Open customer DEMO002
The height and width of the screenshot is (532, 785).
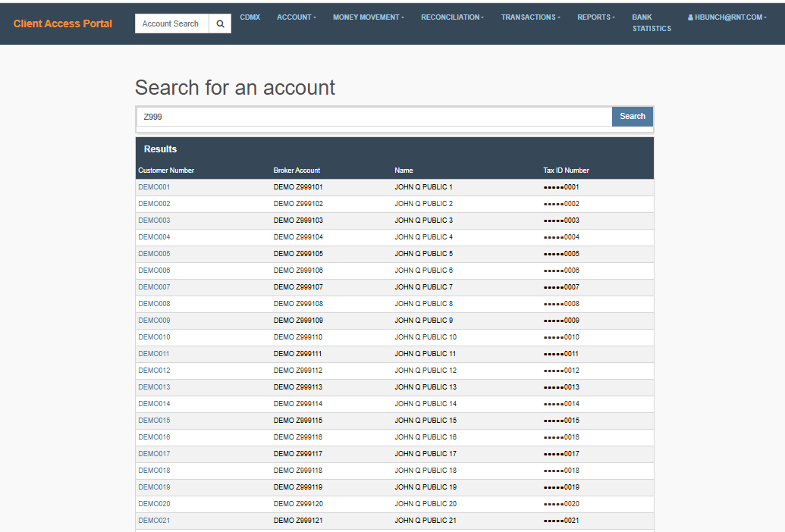tap(154, 204)
